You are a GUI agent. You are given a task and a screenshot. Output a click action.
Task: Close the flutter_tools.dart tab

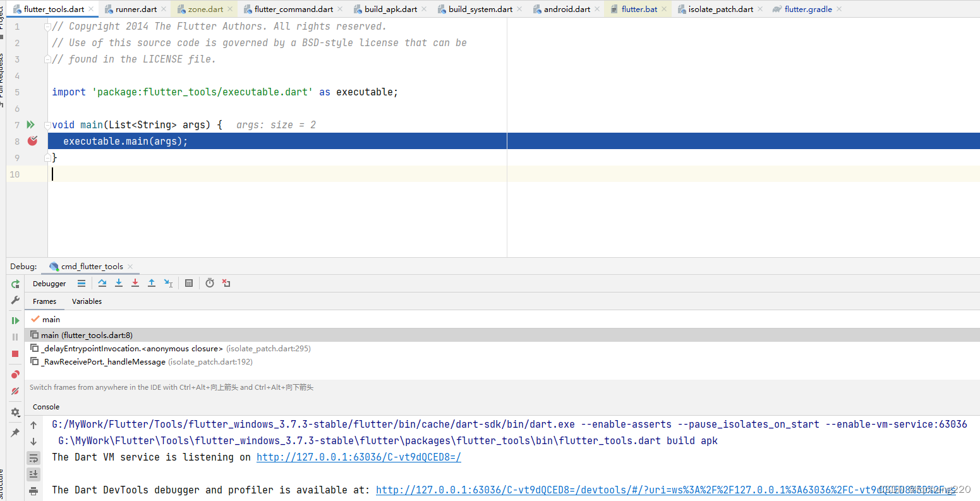coord(92,9)
